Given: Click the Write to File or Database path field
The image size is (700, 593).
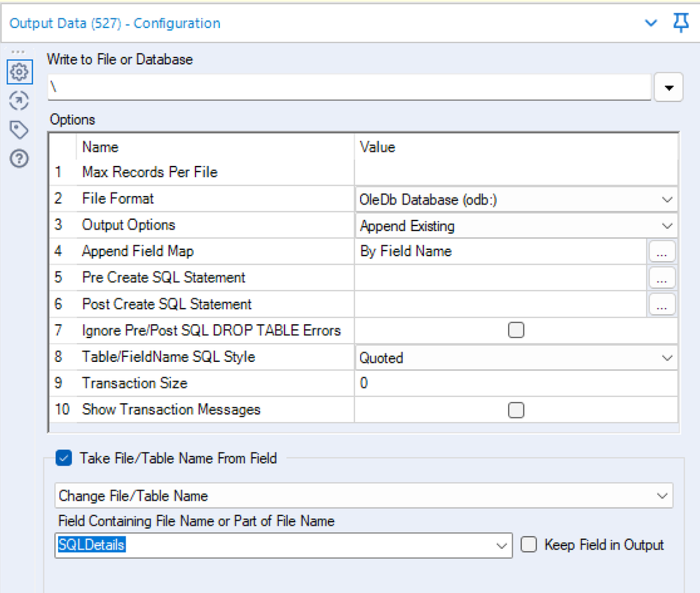Looking at the screenshot, I should coord(349,87).
